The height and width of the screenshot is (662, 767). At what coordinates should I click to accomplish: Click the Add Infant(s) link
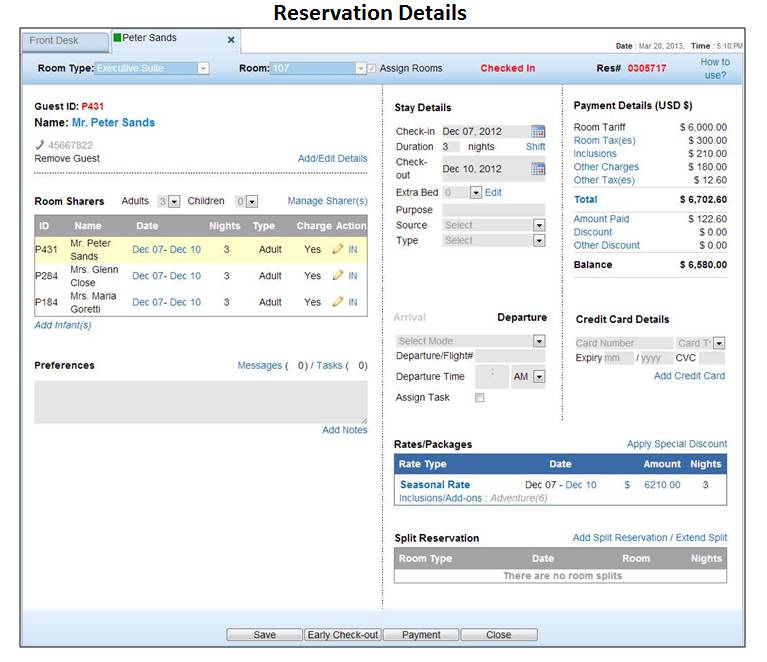63,325
